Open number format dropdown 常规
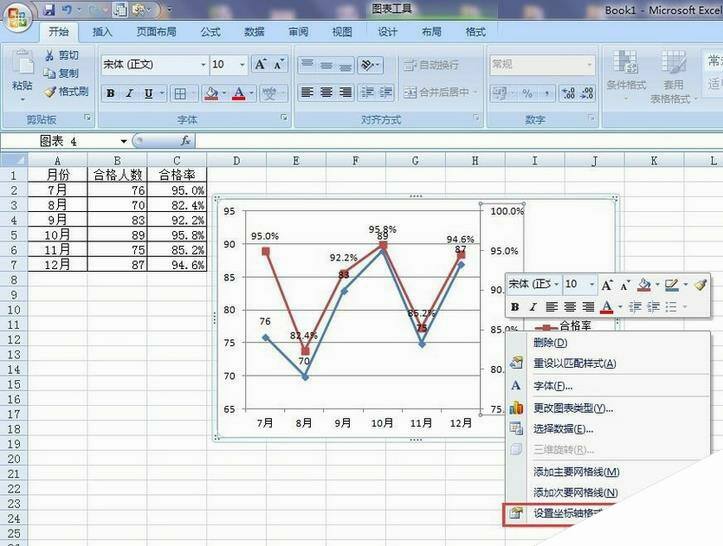 click(x=589, y=65)
